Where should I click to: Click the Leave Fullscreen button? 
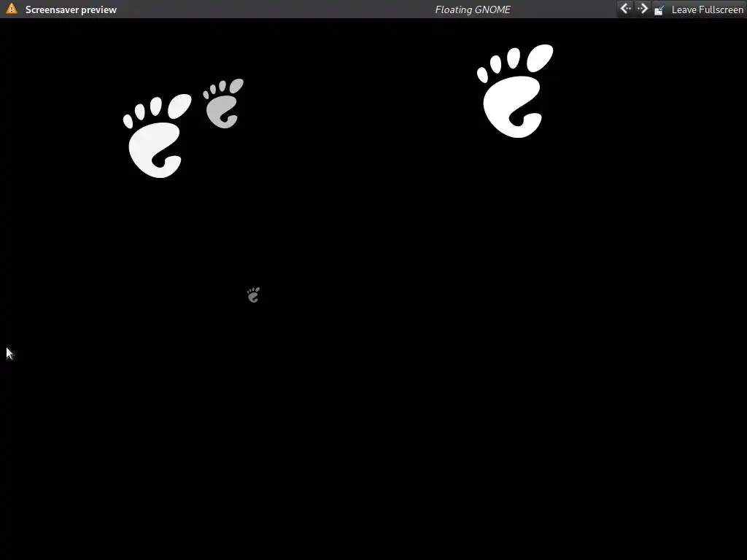(698, 9)
